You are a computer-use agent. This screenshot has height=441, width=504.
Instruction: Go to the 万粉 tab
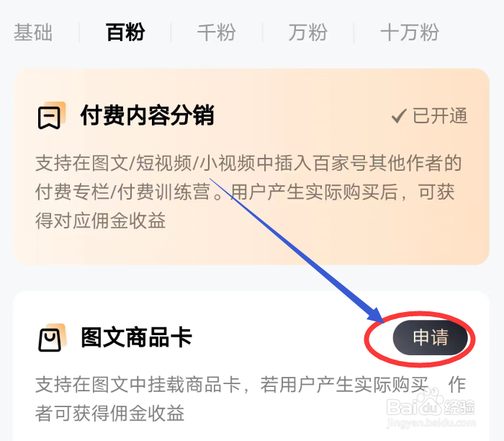click(308, 32)
